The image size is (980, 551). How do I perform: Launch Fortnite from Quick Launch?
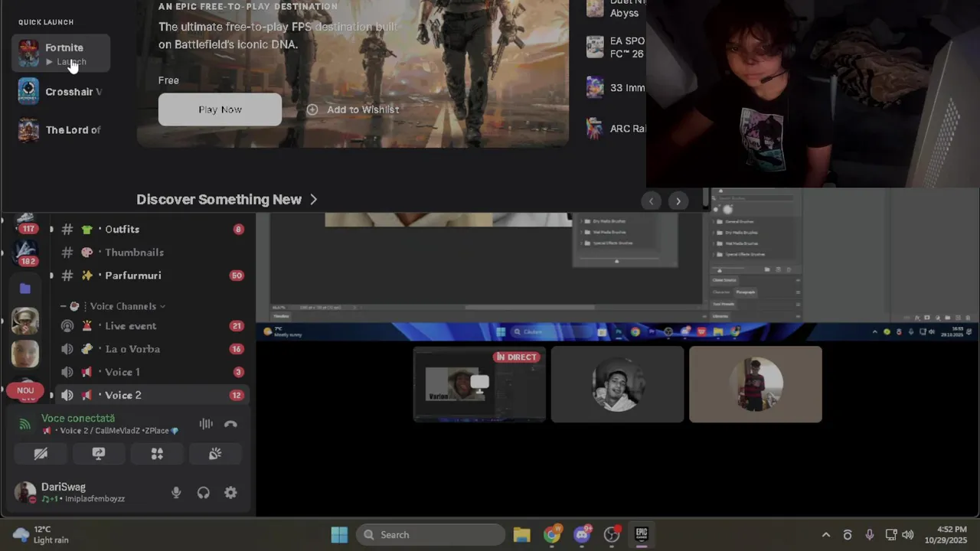[60, 54]
